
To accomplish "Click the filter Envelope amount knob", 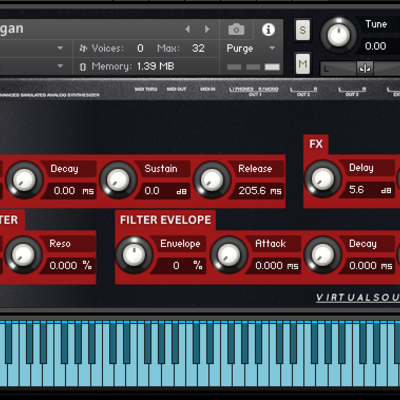I will [134, 255].
